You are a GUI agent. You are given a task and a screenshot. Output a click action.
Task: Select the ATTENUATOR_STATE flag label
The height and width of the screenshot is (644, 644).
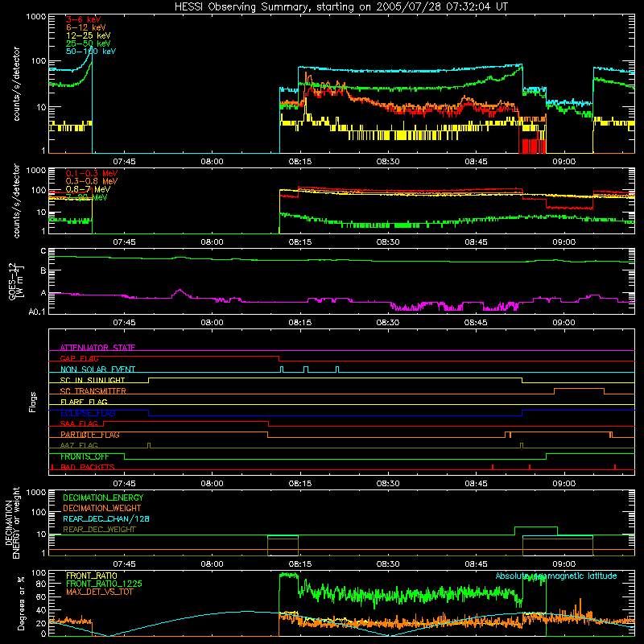97,348
